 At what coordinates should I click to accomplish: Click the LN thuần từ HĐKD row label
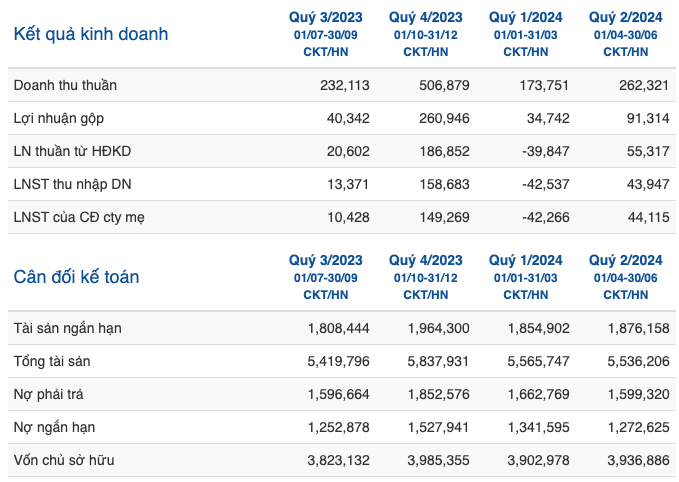click(72, 151)
